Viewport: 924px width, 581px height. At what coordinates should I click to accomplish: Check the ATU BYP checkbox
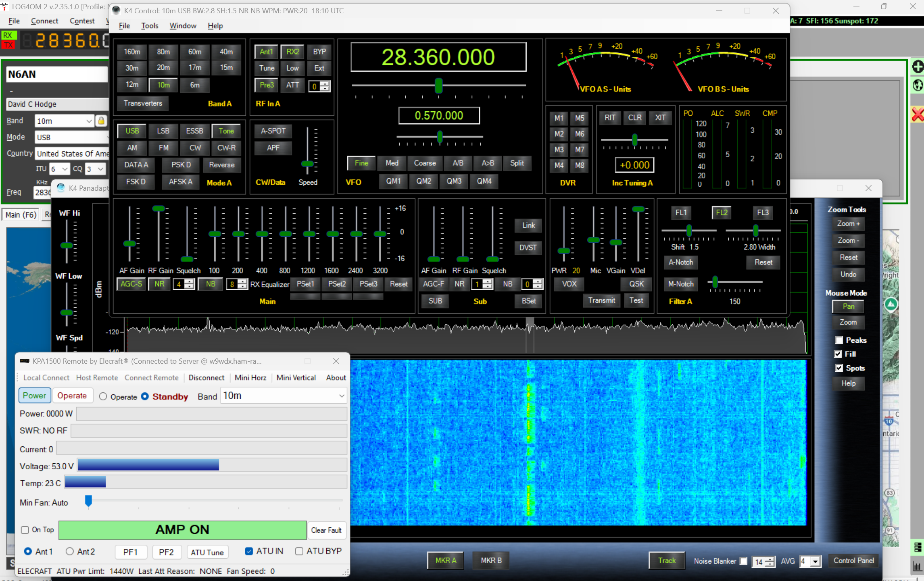point(299,551)
